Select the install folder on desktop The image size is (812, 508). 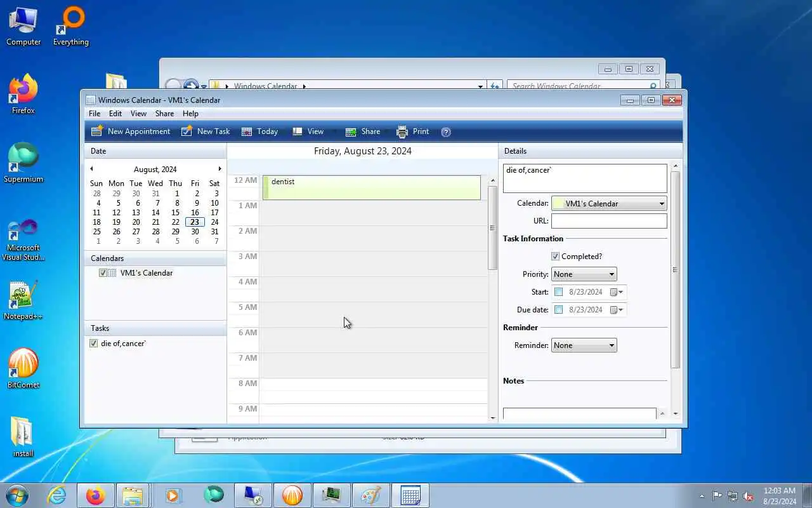[x=23, y=438]
